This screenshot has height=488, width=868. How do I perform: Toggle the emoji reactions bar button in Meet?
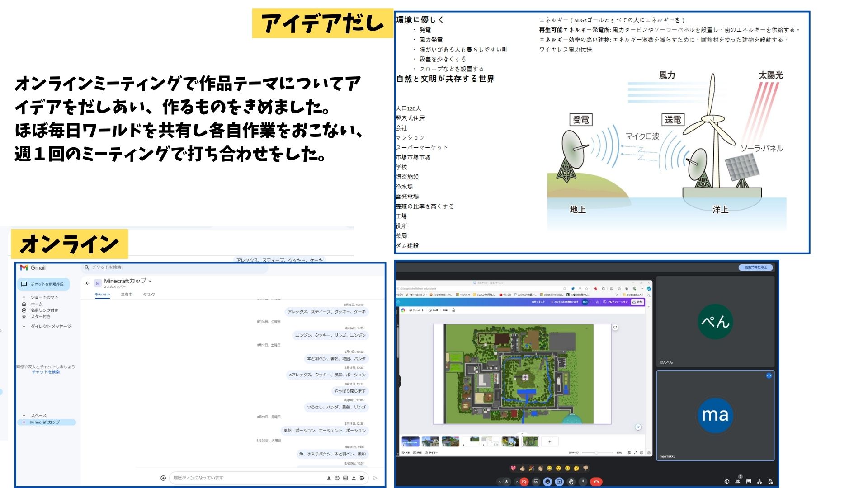[547, 482]
